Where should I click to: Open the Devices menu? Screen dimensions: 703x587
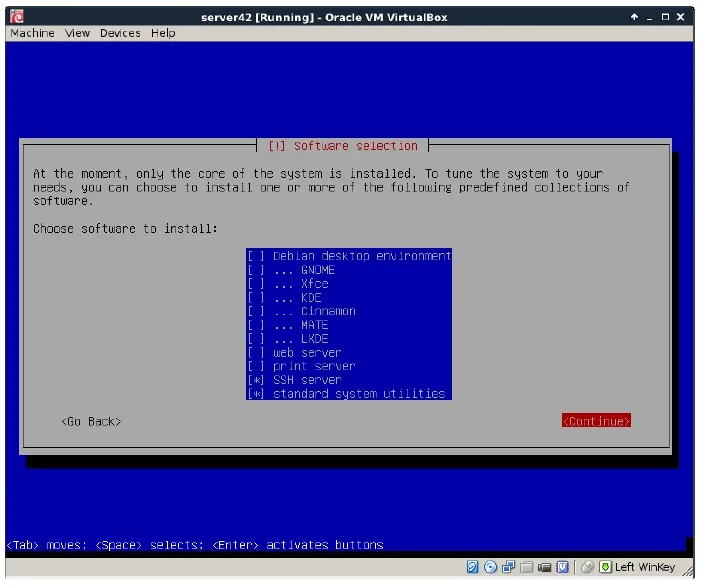[x=120, y=33]
